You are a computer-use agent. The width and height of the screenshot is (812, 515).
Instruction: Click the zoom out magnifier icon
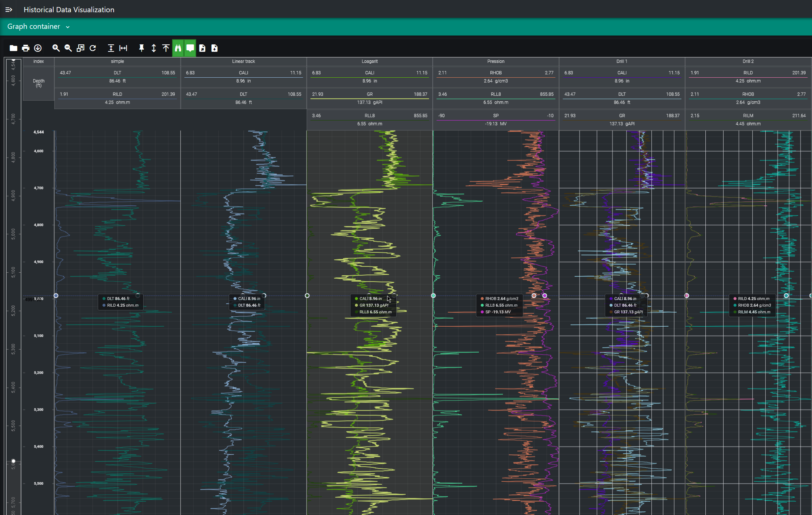point(68,48)
